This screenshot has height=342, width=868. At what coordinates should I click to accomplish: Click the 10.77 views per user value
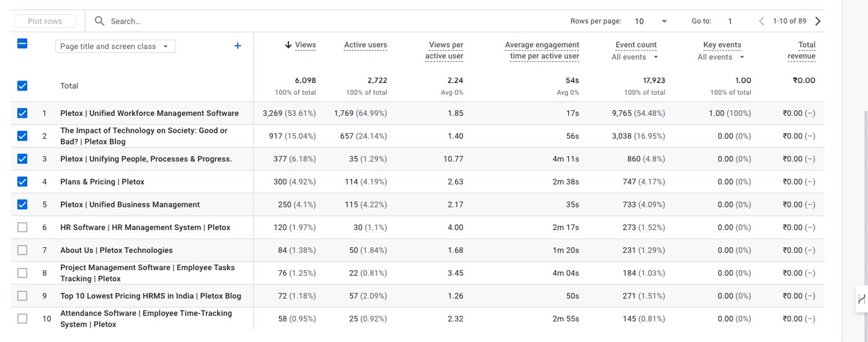(454, 159)
